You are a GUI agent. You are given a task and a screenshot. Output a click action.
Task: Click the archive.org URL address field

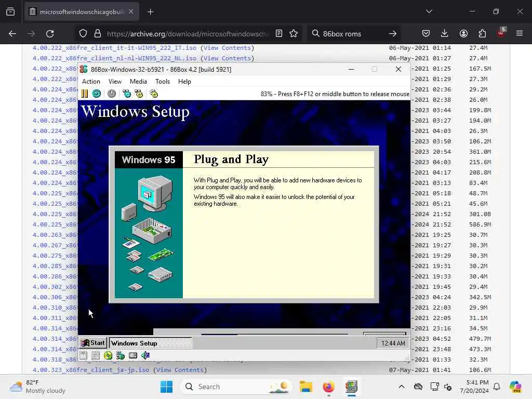pos(188,34)
